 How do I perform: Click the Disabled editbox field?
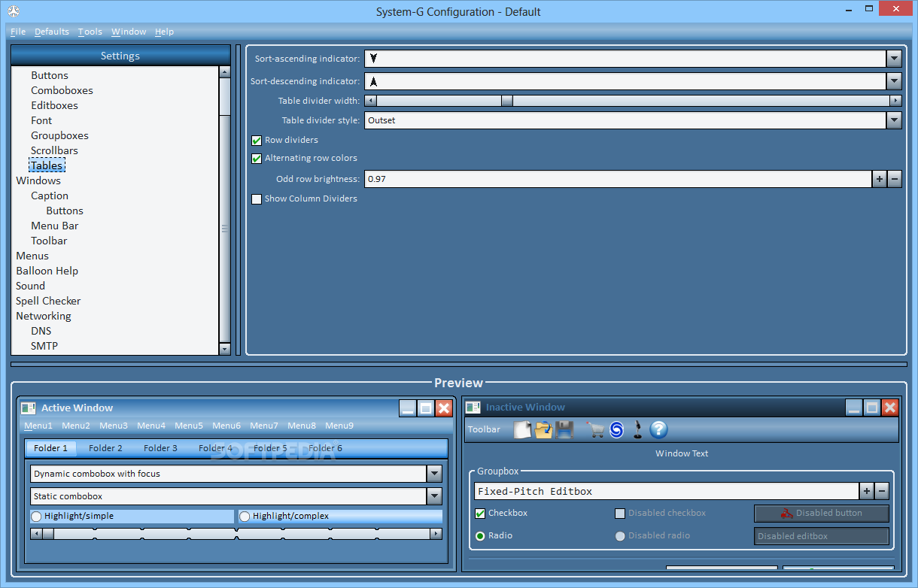pyautogui.click(x=822, y=536)
